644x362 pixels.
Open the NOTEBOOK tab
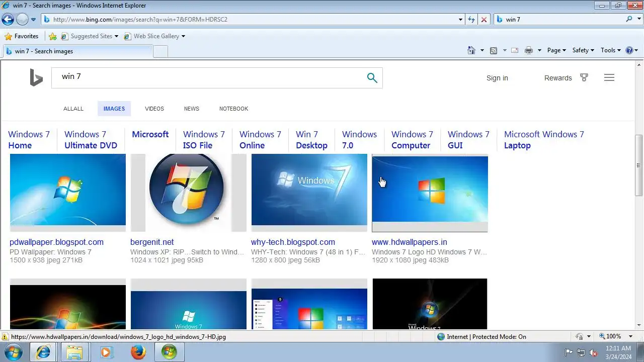(233, 109)
